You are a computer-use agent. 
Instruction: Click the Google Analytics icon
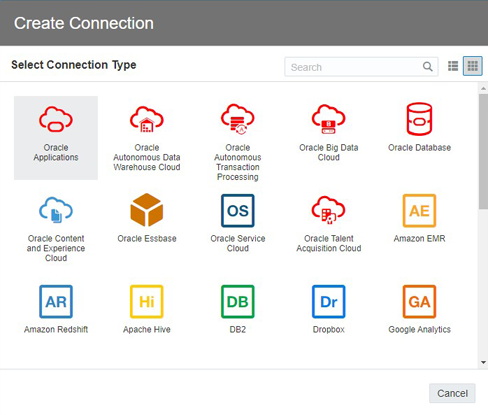[x=419, y=301]
